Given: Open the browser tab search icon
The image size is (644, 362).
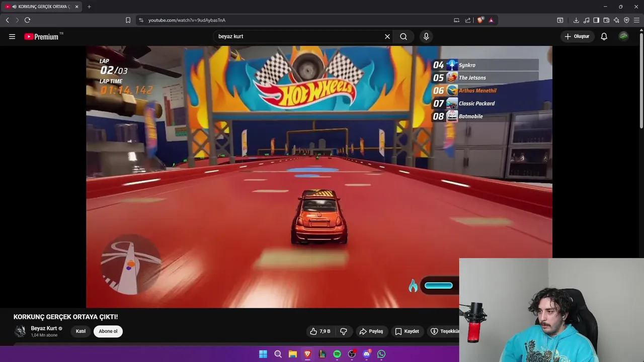Looking at the screenshot, I should pos(560,20).
